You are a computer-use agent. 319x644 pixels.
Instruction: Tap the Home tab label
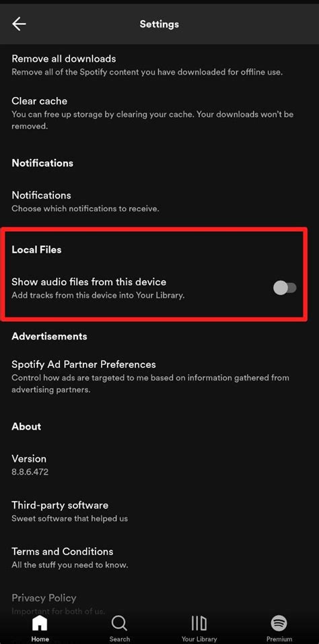40,639
